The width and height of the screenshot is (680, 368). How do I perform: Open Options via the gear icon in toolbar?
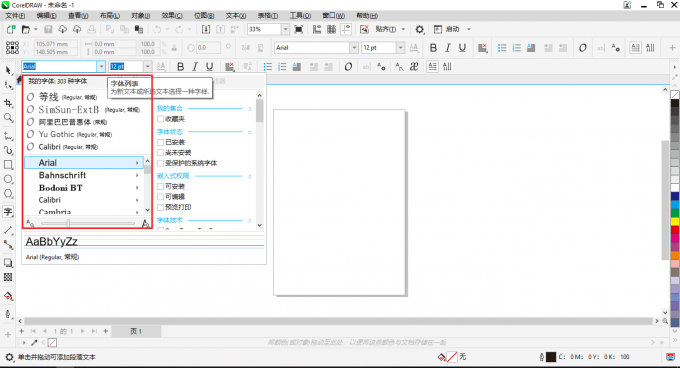pos(419,29)
